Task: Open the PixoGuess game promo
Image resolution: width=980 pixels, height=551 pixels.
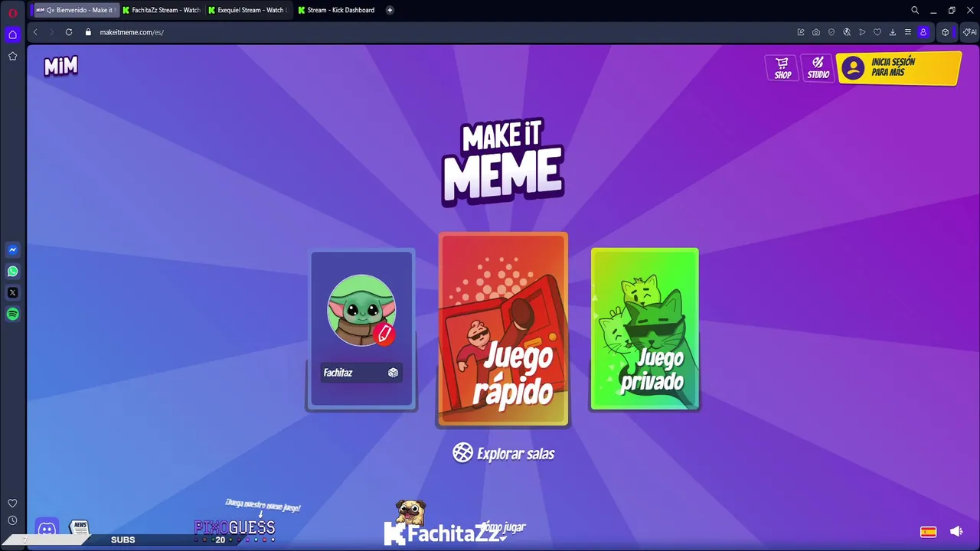Action: [235, 528]
